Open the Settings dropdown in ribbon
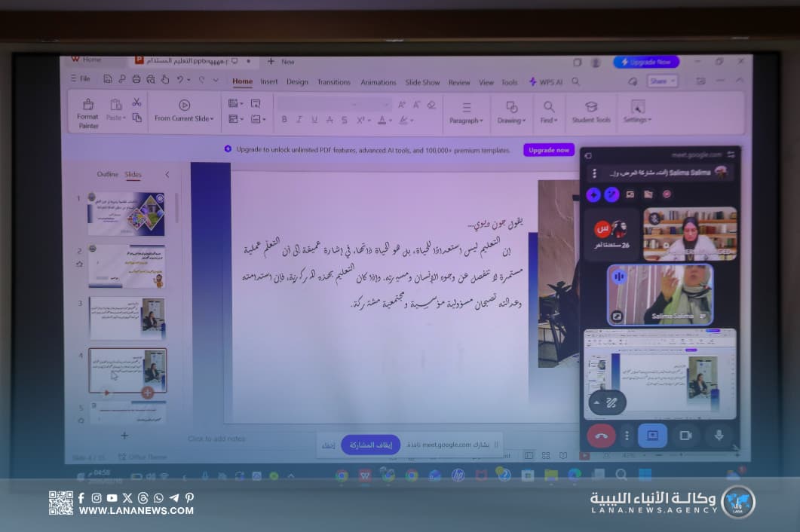800x532 pixels. pos(637,112)
